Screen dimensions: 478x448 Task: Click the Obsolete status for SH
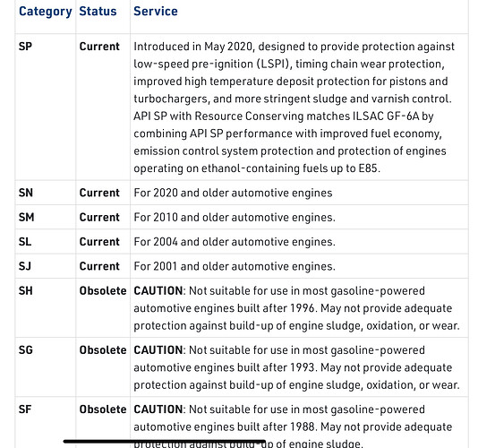[x=103, y=290]
